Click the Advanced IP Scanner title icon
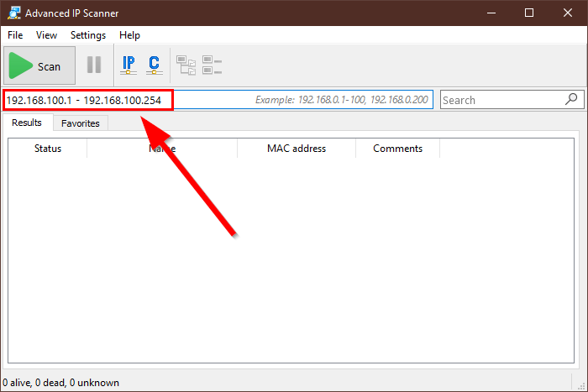 14,13
